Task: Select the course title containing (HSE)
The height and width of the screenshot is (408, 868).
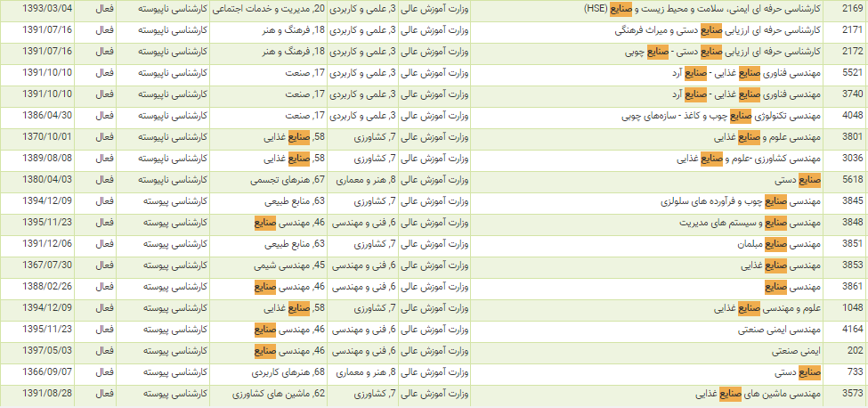Action: coord(702,9)
